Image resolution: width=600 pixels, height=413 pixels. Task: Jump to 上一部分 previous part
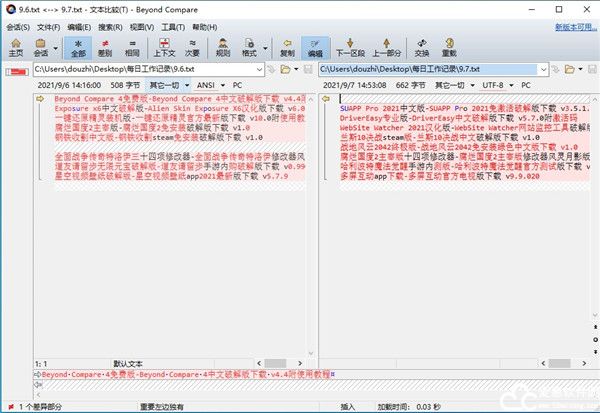pyautogui.click(x=386, y=48)
